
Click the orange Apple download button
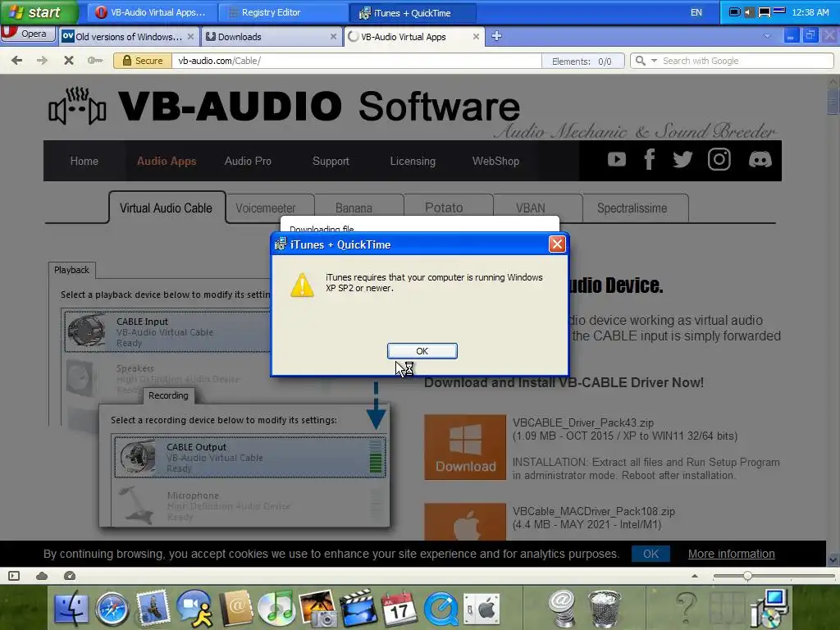[x=465, y=521]
